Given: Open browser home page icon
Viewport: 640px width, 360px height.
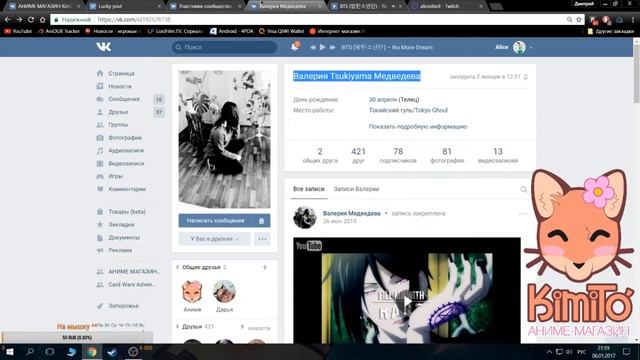Looking at the screenshot, I should 42,19.
